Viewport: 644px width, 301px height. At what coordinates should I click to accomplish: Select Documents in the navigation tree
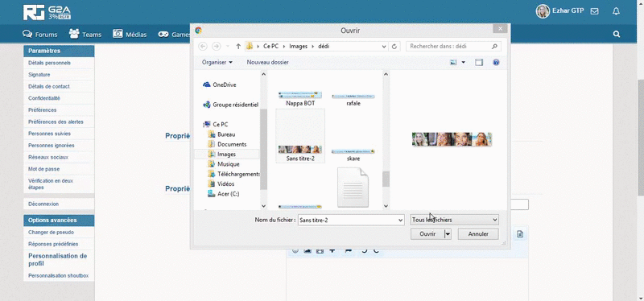coord(232,145)
